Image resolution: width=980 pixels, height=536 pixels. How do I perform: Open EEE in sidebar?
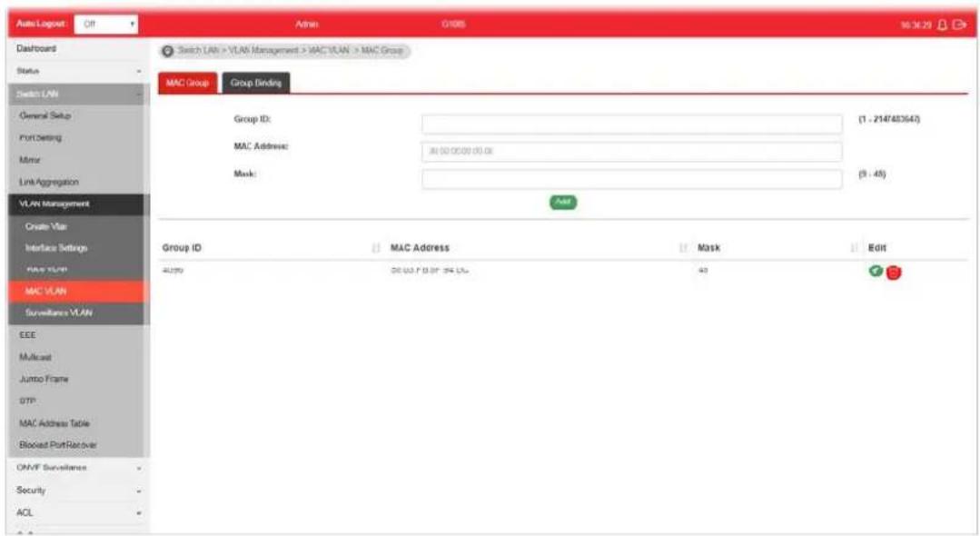click(x=27, y=335)
